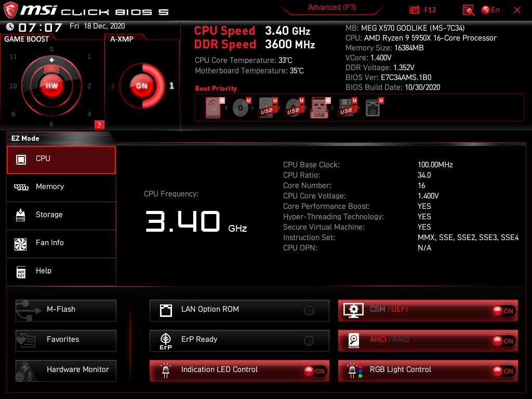Click the CPU Core Voltage 1.400V value
This screenshot has height=399, width=532.
[428, 196]
